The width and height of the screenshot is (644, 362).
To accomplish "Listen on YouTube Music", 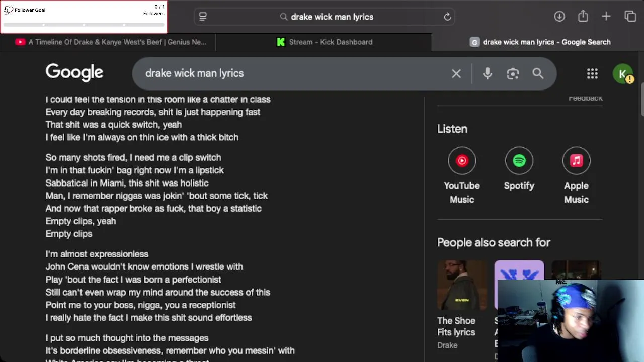I will coord(462,175).
